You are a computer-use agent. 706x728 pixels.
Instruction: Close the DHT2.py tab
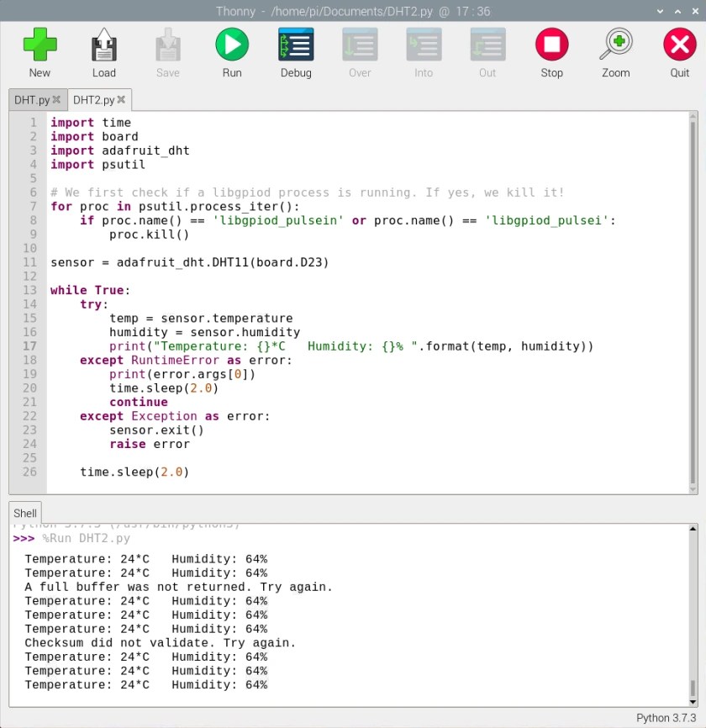coord(123,98)
